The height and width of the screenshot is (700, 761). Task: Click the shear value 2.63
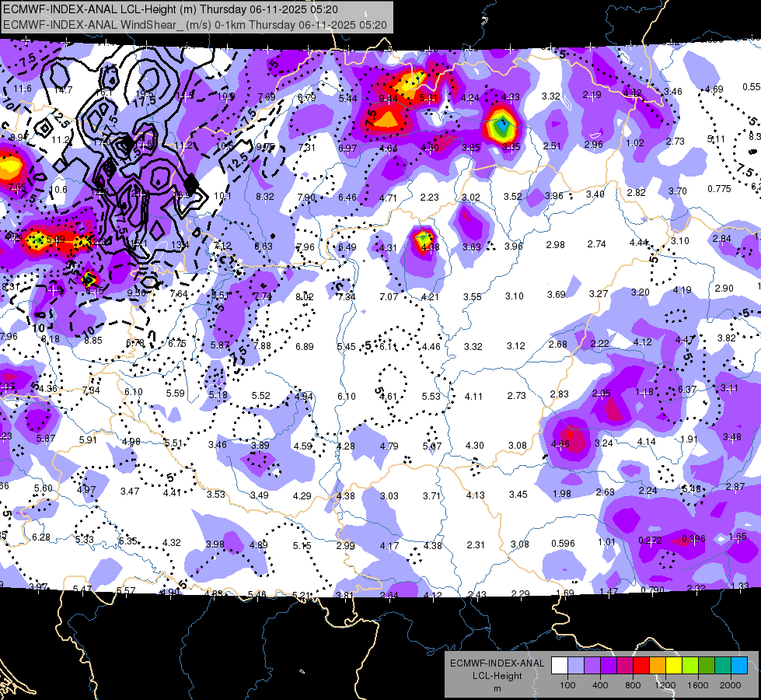[x=605, y=492]
